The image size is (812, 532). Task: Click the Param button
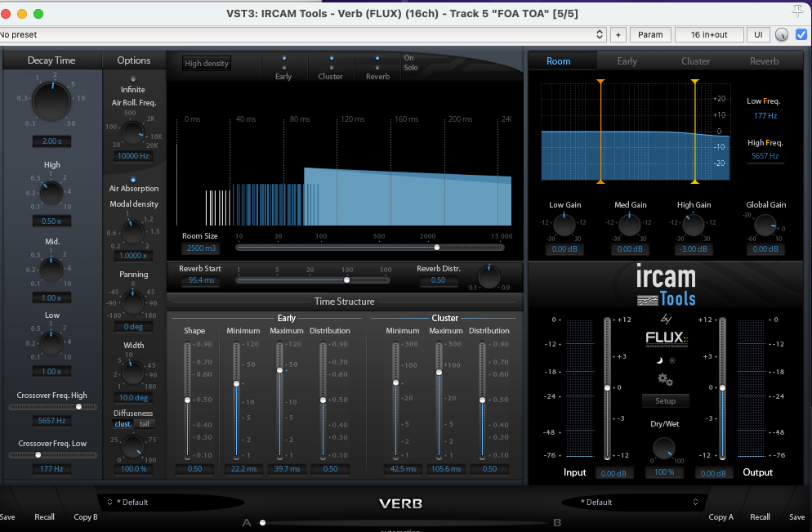[650, 35]
